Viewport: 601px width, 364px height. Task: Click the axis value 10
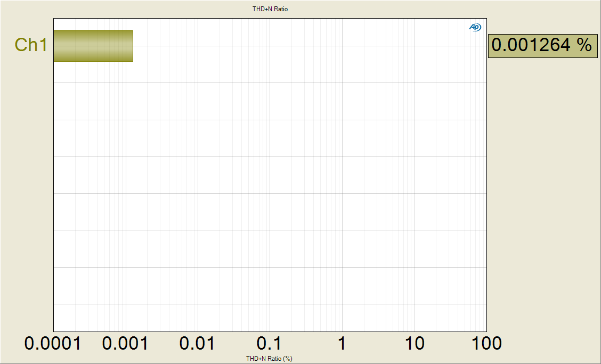415,343
